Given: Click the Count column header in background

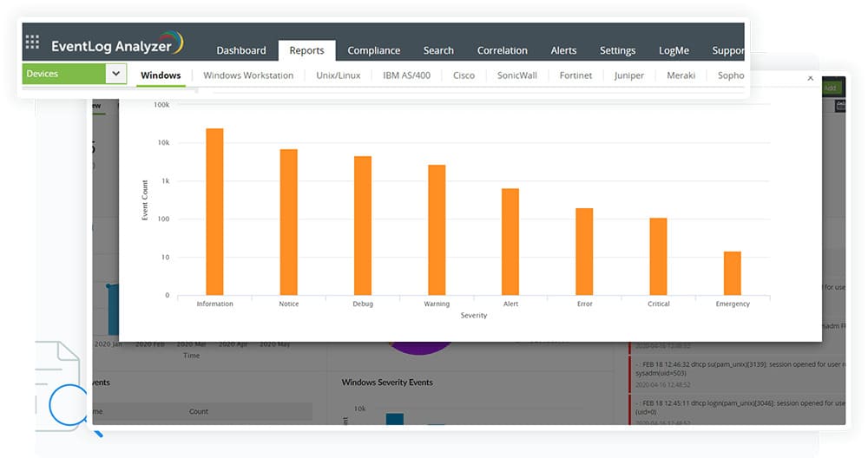Looking at the screenshot, I should click(x=198, y=411).
